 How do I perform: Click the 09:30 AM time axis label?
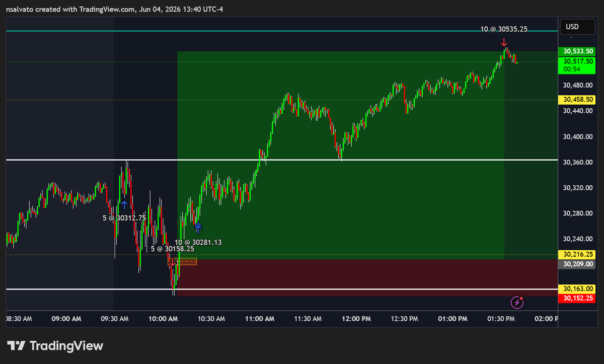coord(115,319)
